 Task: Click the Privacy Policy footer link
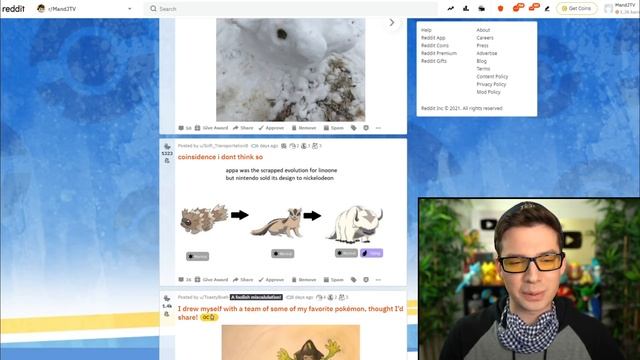pos(491,84)
